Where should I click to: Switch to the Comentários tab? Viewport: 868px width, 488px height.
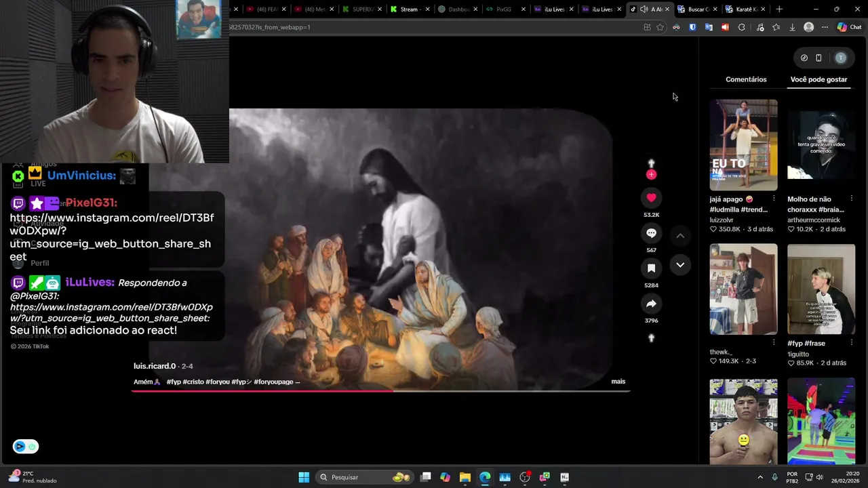point(746,79)
